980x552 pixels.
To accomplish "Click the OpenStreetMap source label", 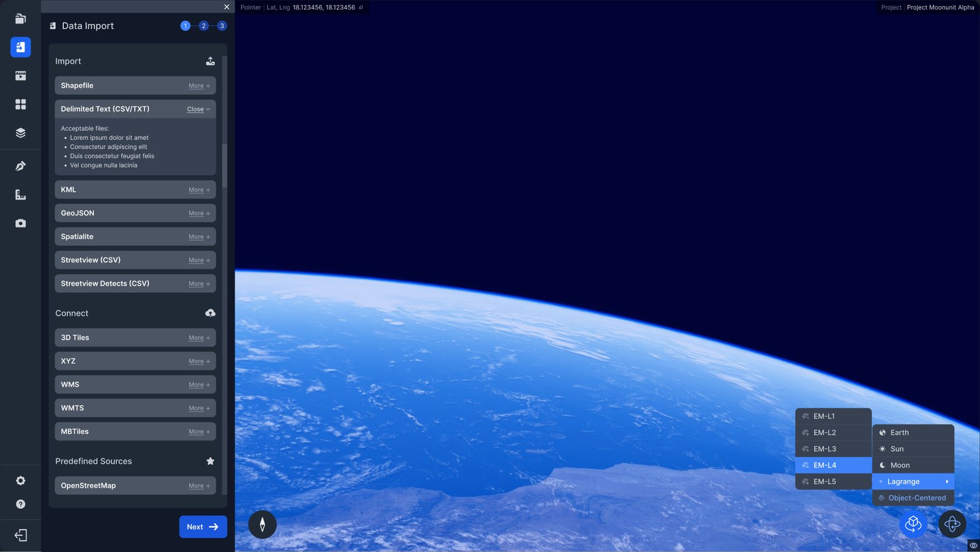I will tap(88, 486).
